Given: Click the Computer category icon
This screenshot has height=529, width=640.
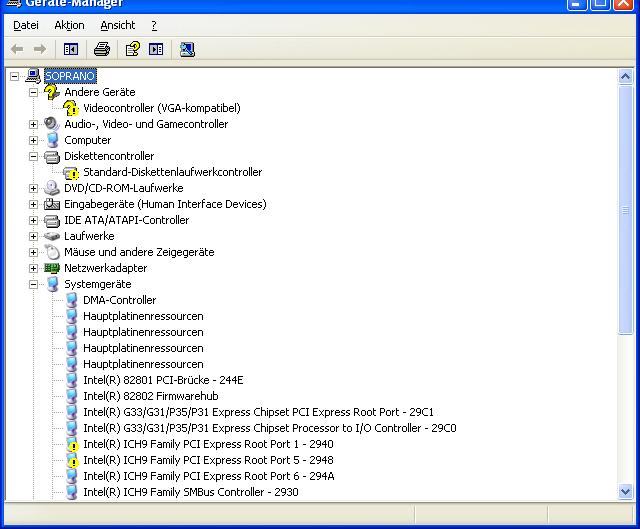Looking at the screenshot, I should 52,140.
